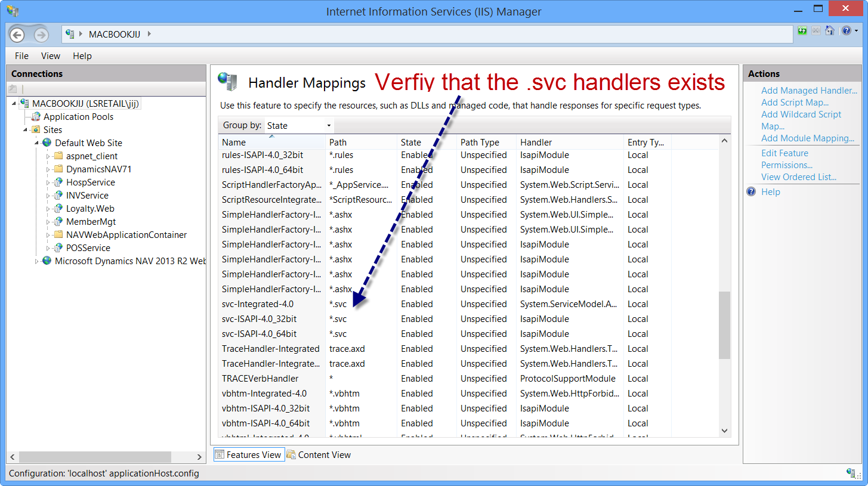
Task: Click Add Script Map link
Action: (x=795, y=103)
